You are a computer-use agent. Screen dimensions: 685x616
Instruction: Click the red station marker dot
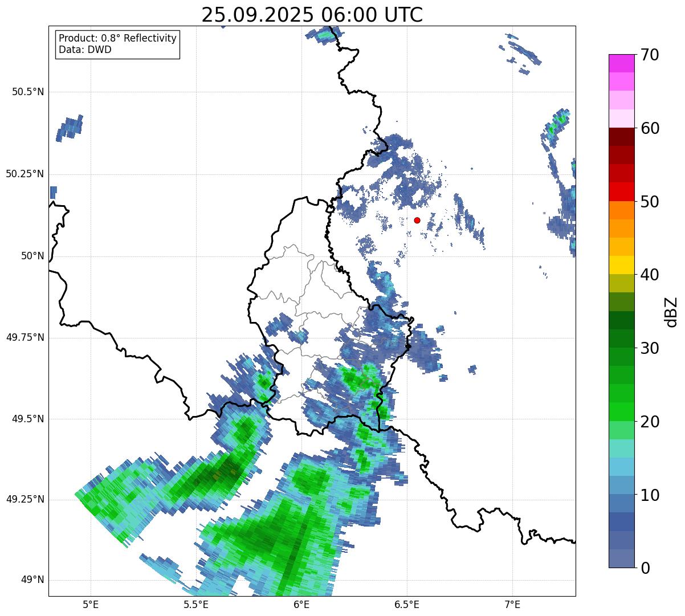click(417, 220)
